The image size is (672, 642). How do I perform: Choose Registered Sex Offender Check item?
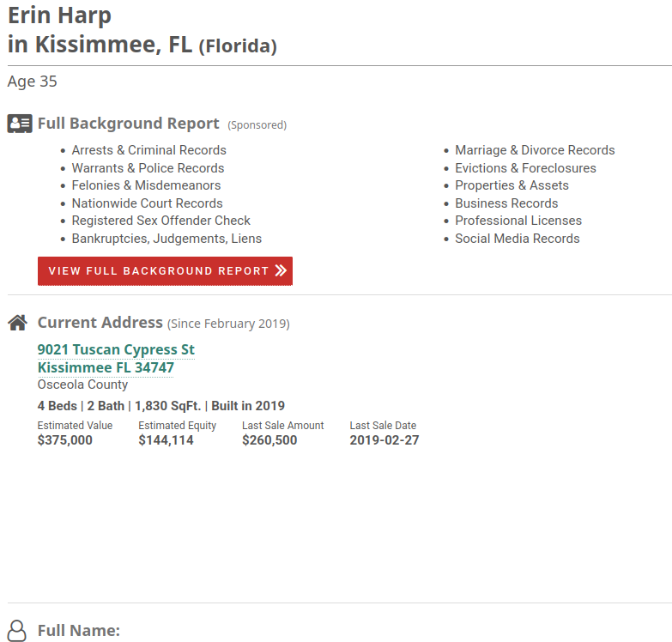coord(160,221)
